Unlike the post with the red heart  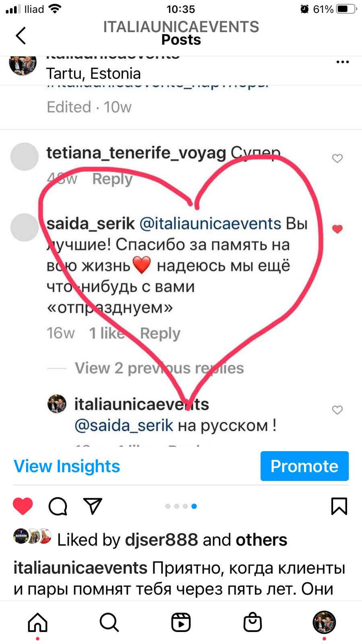[x=23, y=506]
